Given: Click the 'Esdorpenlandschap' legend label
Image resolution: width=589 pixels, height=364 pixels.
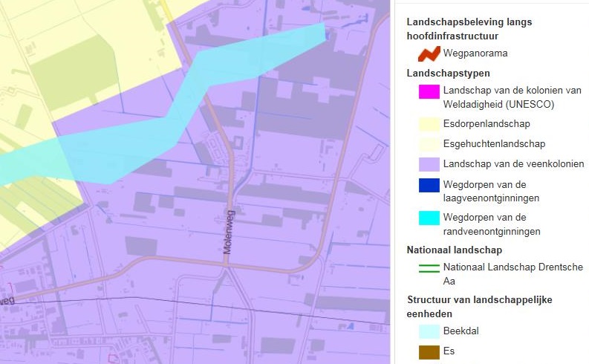Looking at the screenshot, I should point(487,123).
